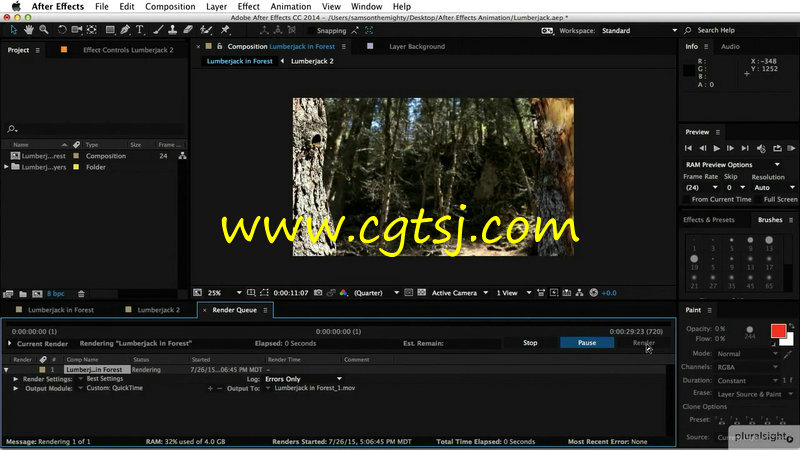The height and width of the screenshot is (450, 800).
Task: Select the Eraser tool
Action: (188, 30)
